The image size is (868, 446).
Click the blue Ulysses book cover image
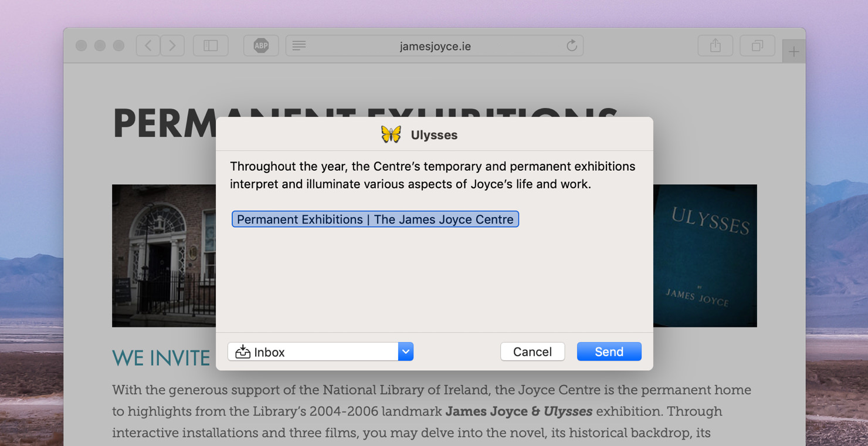pos(705,256)
